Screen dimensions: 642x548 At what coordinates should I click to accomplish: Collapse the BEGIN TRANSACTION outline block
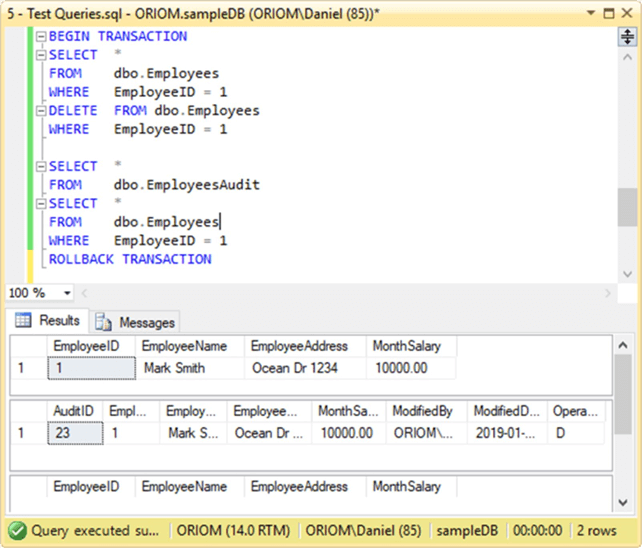(40, 36)
